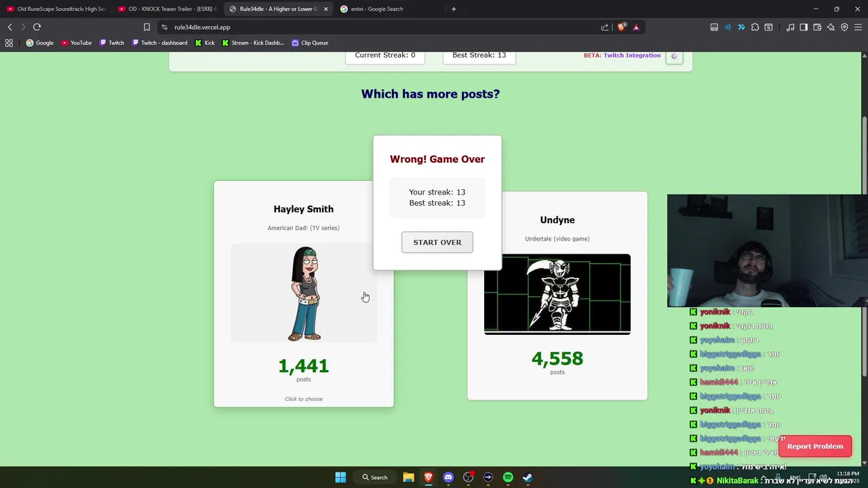Click the Brave browser taskbar icon
868x488 pixels.
[x=429, y=477]
